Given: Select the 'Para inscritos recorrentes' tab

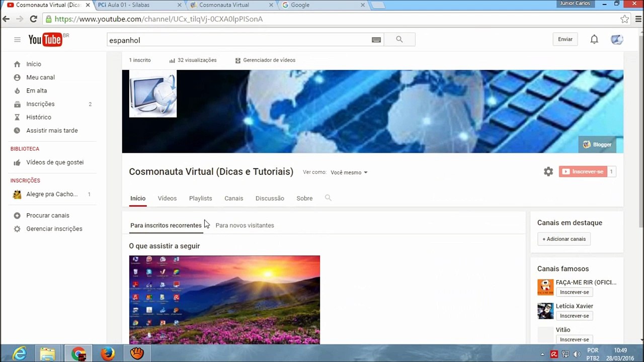Looking at the screenshot, I should pos(166,225).
